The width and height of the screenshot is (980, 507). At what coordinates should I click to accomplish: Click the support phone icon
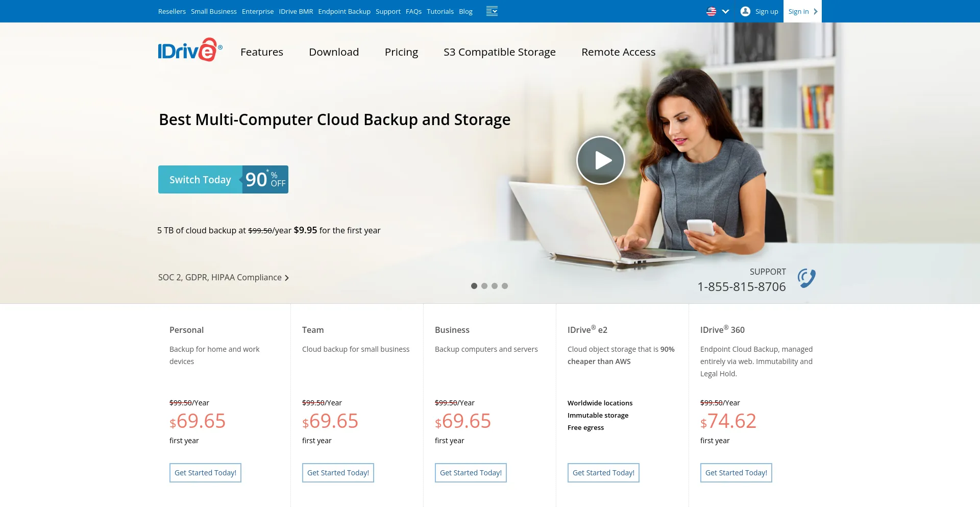coord(806,278)
